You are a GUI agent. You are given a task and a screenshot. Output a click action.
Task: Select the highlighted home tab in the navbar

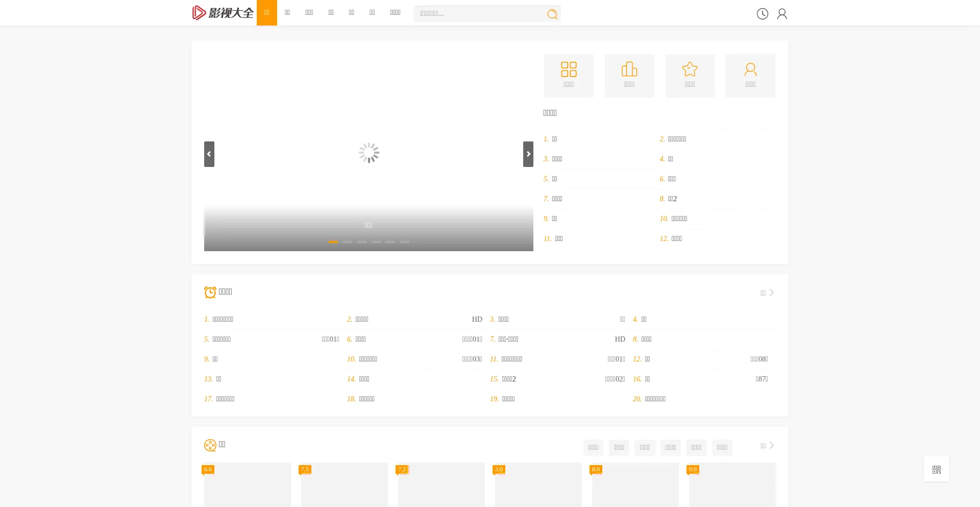coord(266,12)
